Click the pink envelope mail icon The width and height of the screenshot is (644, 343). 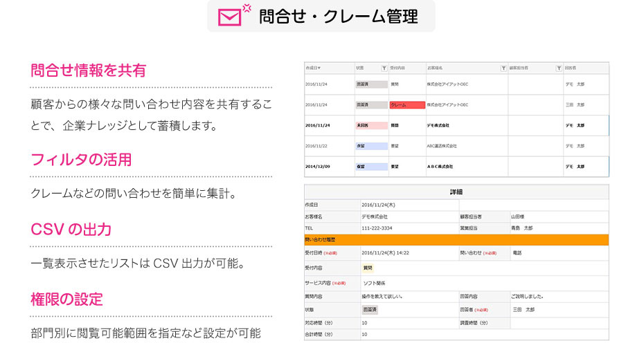click(233, 16)
